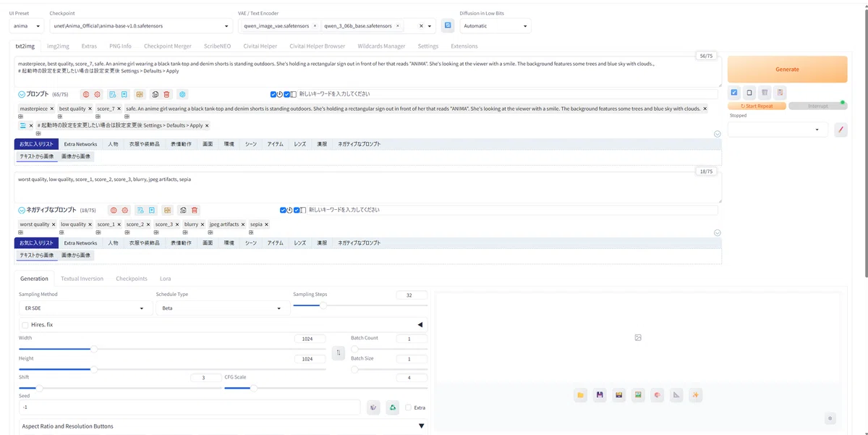The width and height of the screenshot is (868, 435).
Task: Click the Interrupt button
Action: pos(817,106)
